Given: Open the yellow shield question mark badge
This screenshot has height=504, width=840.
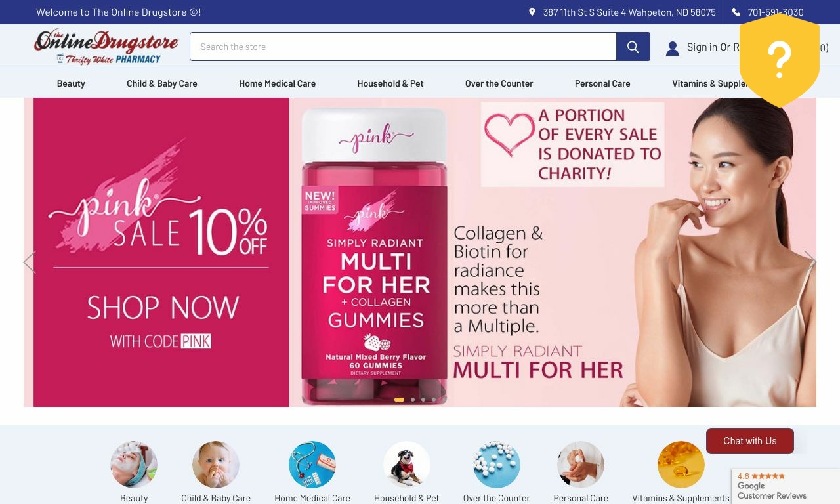Looking at the screenshot, I should [x=780, y=60].
